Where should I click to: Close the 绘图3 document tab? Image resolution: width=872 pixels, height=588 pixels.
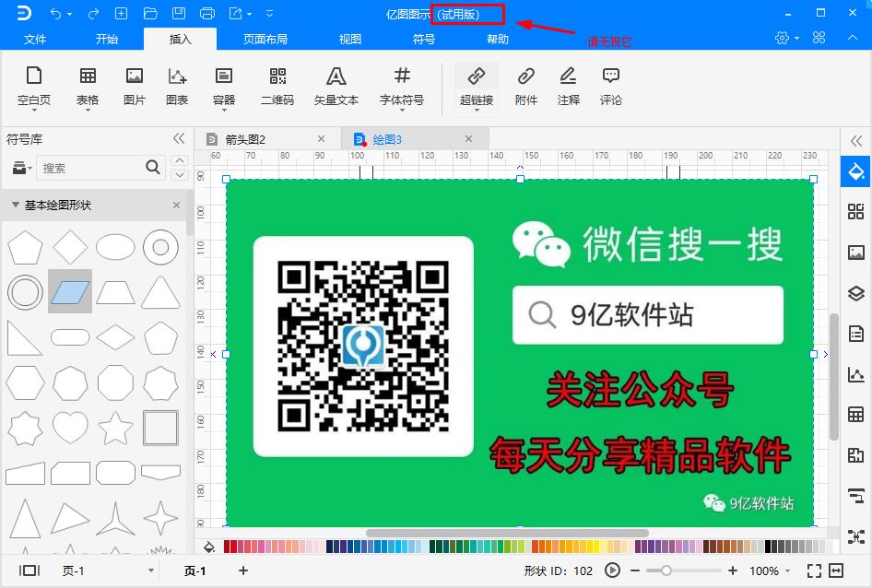click(x=469, y=138)
